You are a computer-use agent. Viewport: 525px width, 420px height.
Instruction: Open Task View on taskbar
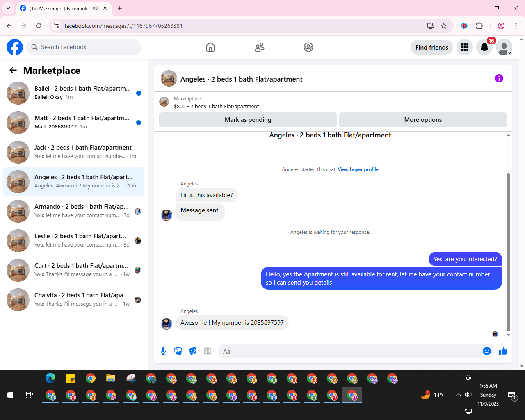coord(30,395)
